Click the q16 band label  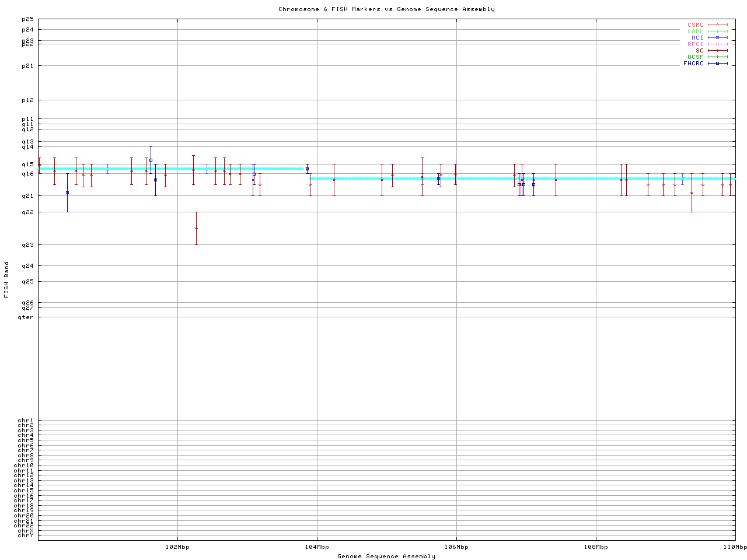[x=28, y=174]
